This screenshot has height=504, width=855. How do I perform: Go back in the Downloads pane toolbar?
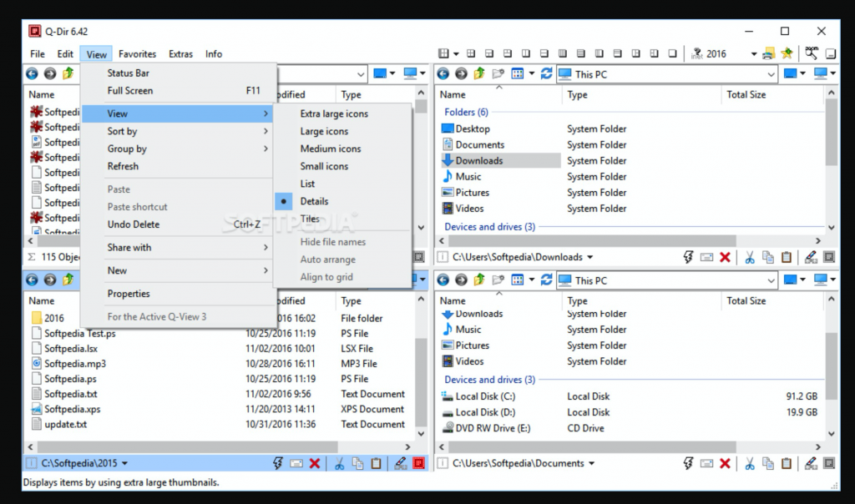point(443,73)
